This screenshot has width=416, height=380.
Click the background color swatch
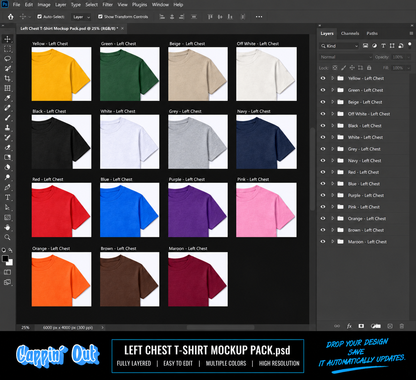point(9,263)
